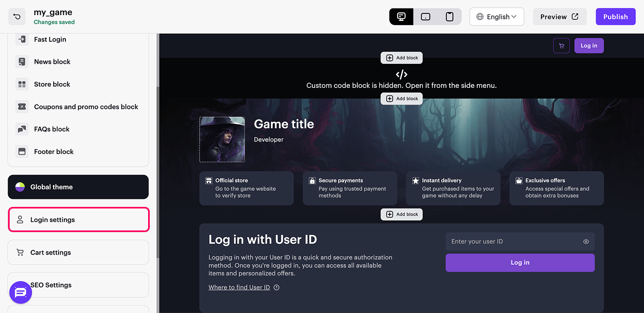Expand Cart settings panel
Screen dimensions: 644x313
tap(78, 252)
